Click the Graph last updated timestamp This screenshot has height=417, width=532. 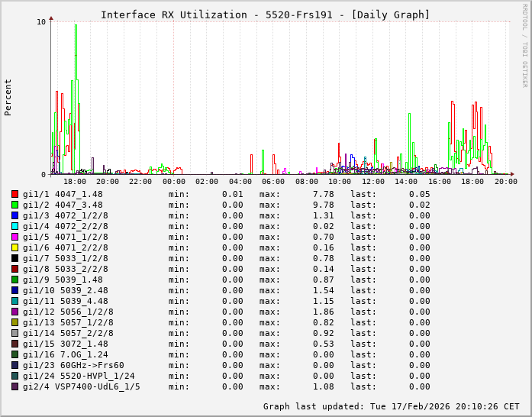click(x=391, y=406)
